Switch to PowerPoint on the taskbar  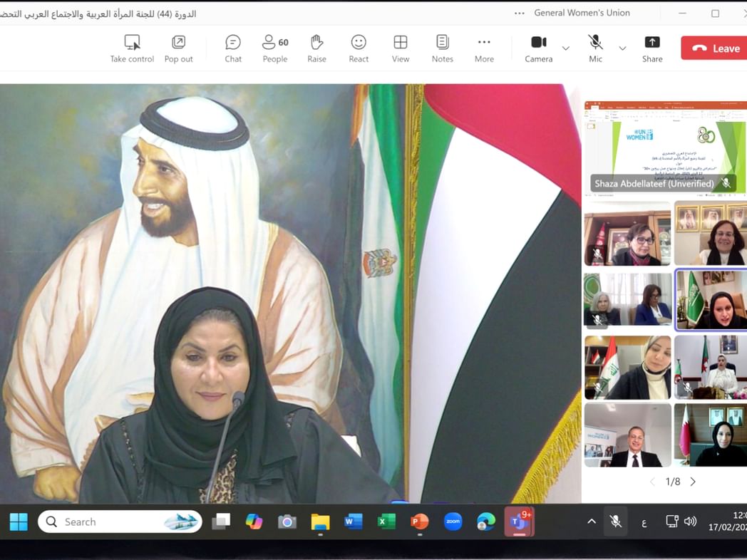tap(419, 522)
